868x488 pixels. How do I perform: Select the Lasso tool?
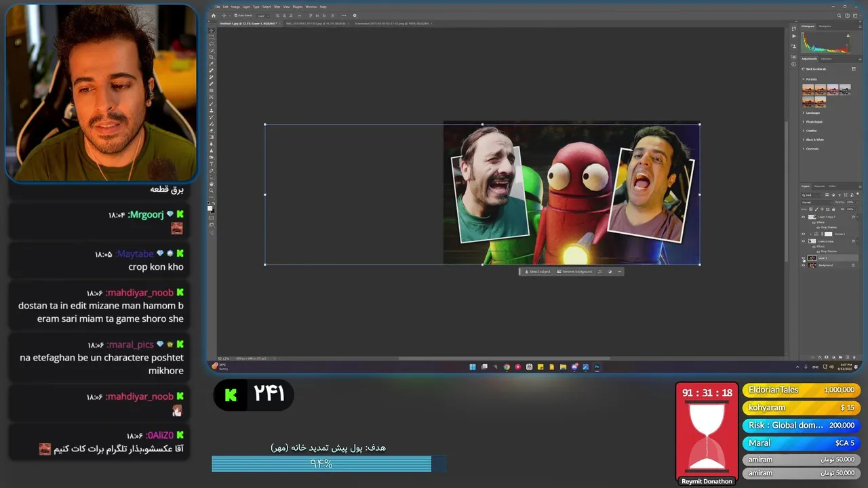212,43
